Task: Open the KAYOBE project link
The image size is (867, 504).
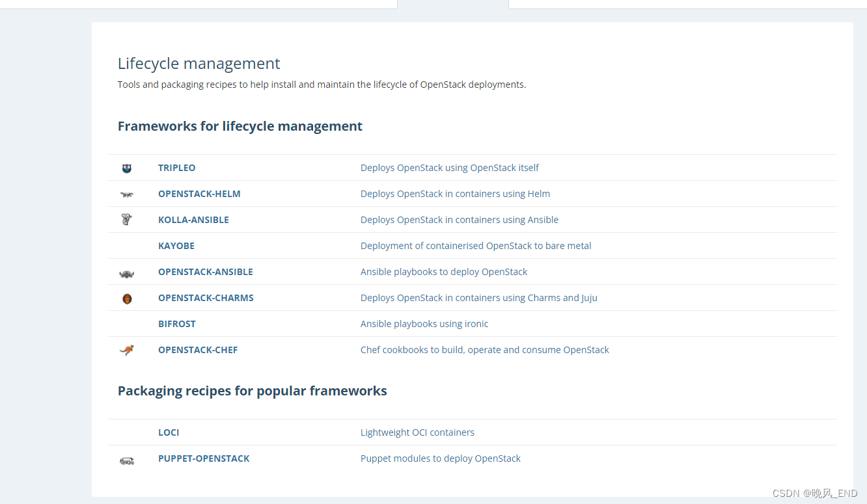Action: click(176, 246)
